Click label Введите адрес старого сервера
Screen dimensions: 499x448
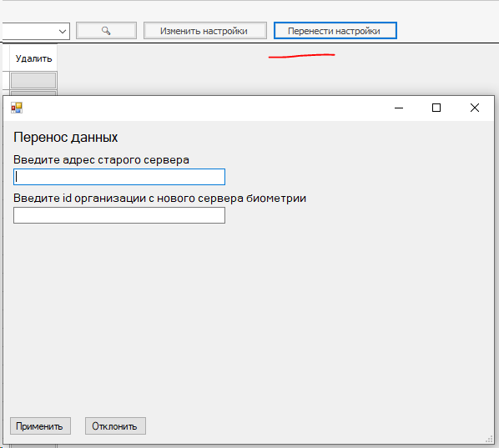(101, 159)
